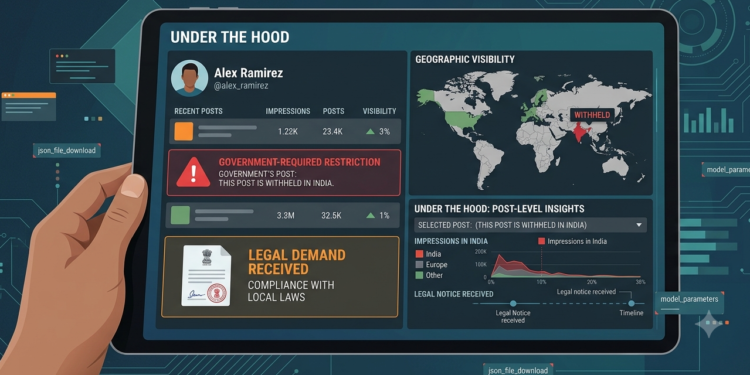This screenshot has height=375, width=750.
Task: Expand the Selected Post dropdown arrow
Action: pos(639,225)
